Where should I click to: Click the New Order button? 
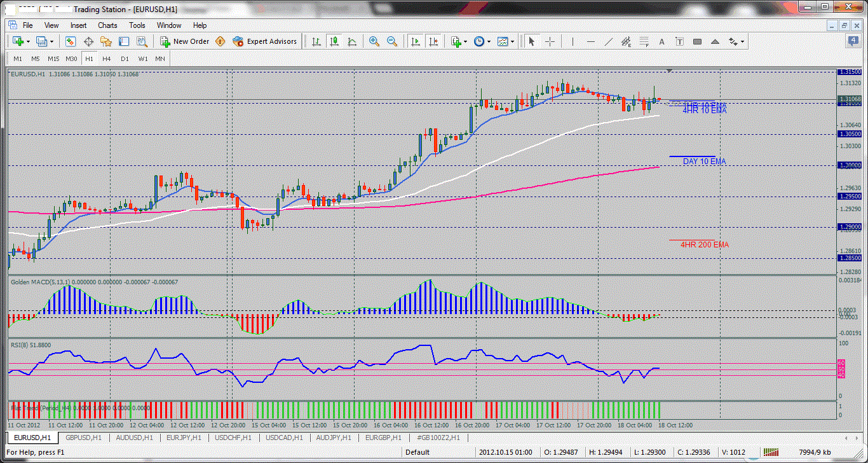tap(185, 41)
